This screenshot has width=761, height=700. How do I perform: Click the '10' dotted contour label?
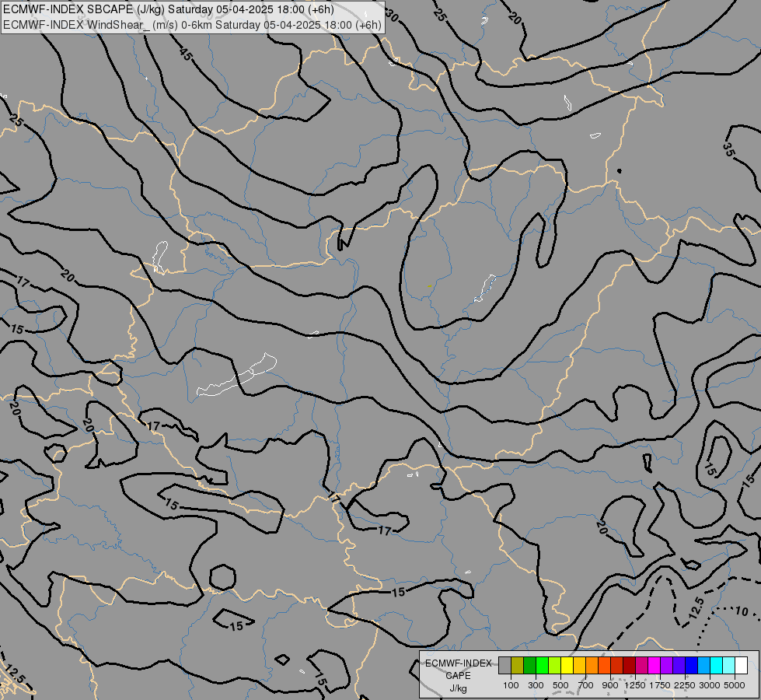pyautogui.click(x=742, y=611)
